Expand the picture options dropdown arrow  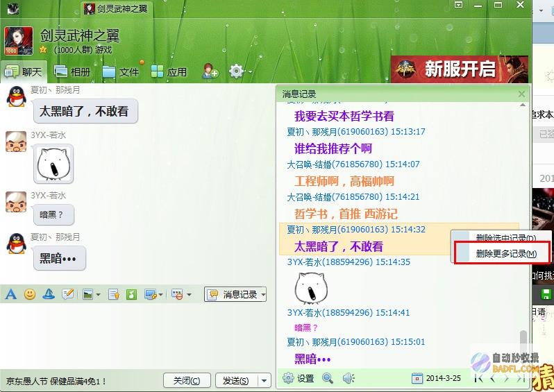[x=98, y=295]
